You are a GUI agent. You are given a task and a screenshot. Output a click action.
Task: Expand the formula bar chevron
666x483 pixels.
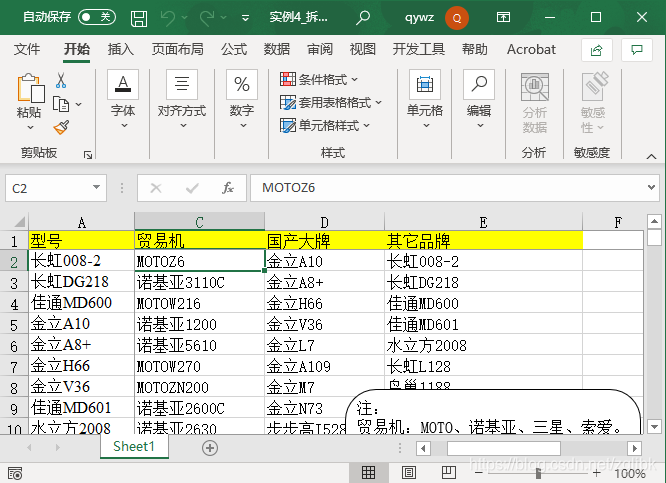click(x=651, y=187)
